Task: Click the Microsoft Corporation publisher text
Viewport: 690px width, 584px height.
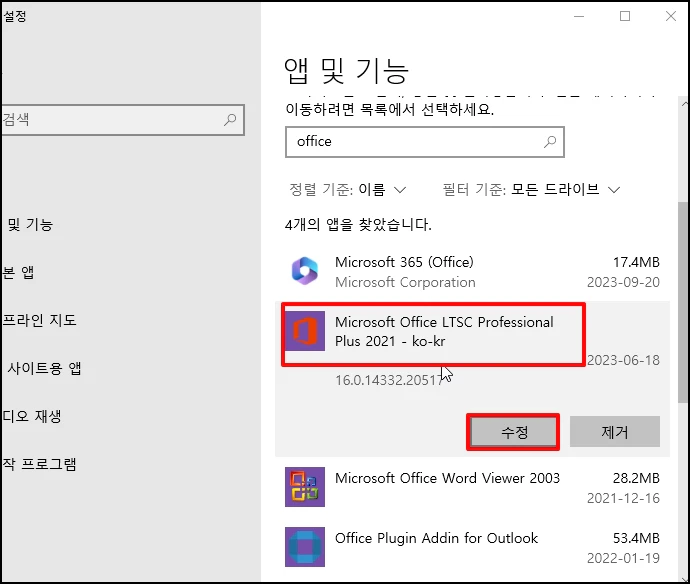Action: click(405, 282)
